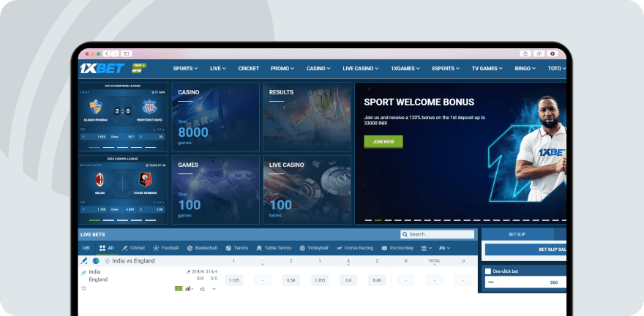
Task: Open the LIVE CASINO 100 tables tile
Action: coord(307,189)
